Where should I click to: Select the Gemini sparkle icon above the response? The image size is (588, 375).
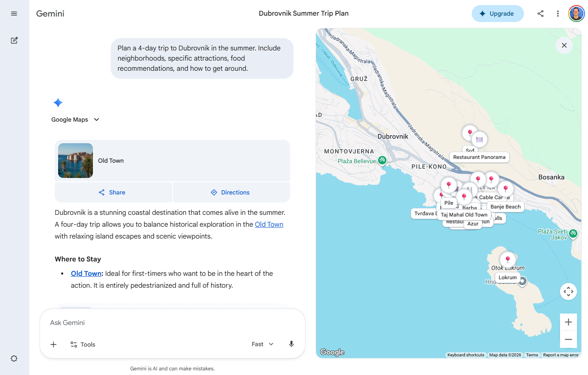(x=58, y=103)
